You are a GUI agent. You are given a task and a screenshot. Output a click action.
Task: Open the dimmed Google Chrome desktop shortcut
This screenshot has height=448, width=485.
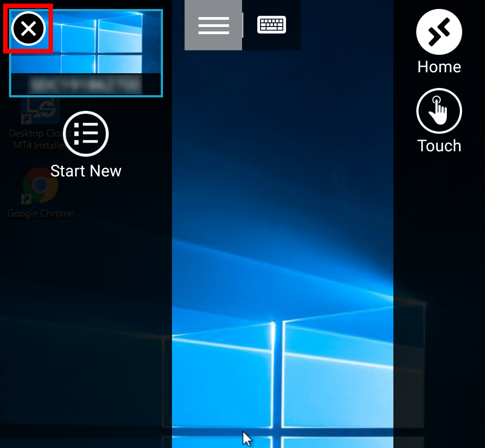(x=40, y=193)
